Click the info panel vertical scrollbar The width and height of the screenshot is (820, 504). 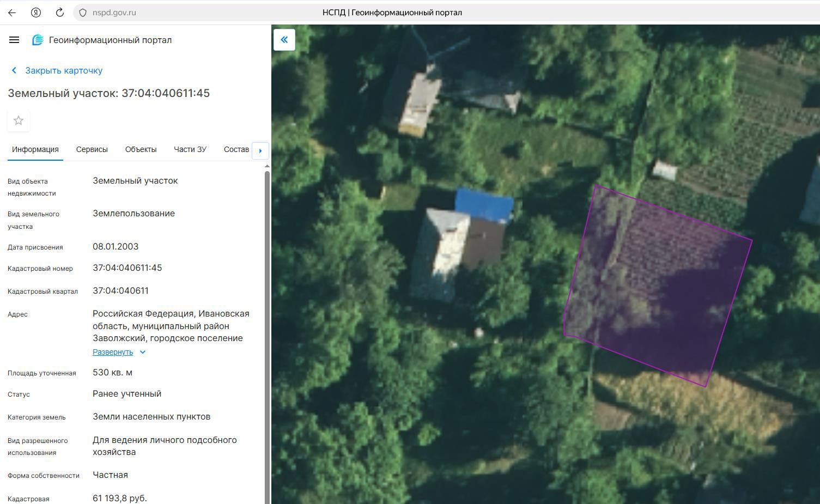coord(267,338)
